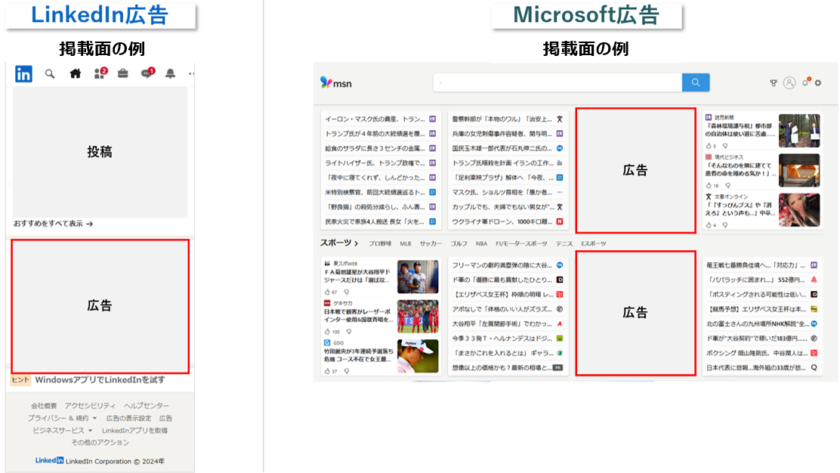This screenshot has height=473, width=840.
Task: Click WindowsアプリでLinkedInを試す link
Action: pos(100,380)
